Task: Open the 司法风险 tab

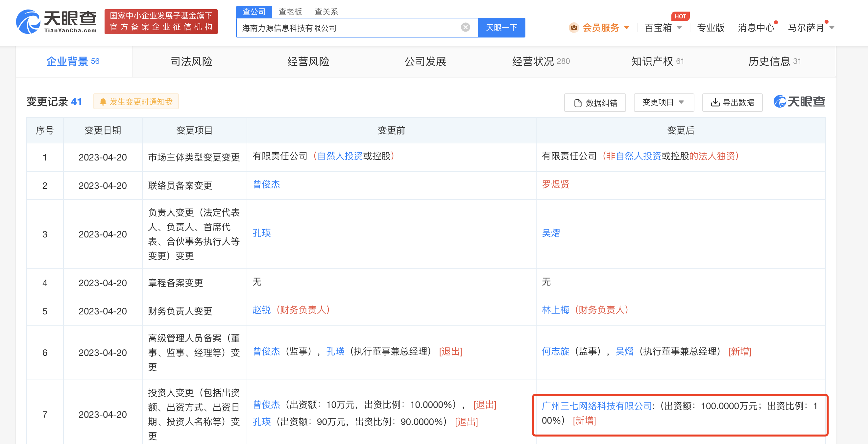Action: (191, 62)
